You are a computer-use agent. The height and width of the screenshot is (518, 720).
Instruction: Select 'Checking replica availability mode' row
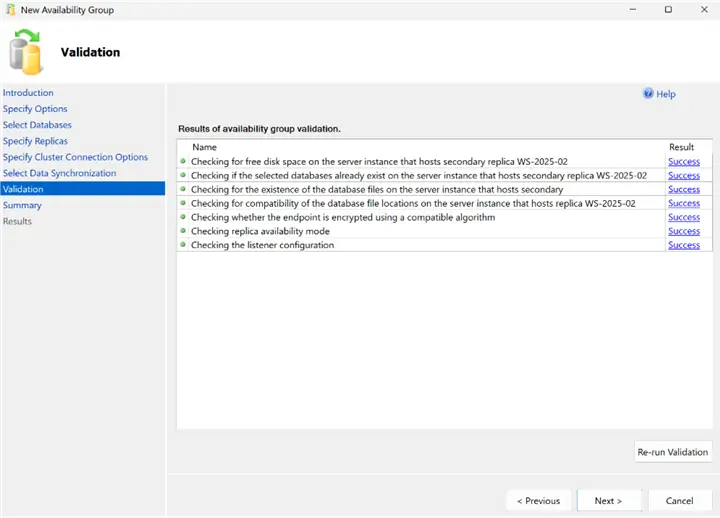pyautogui.click(x=260, y=231)
